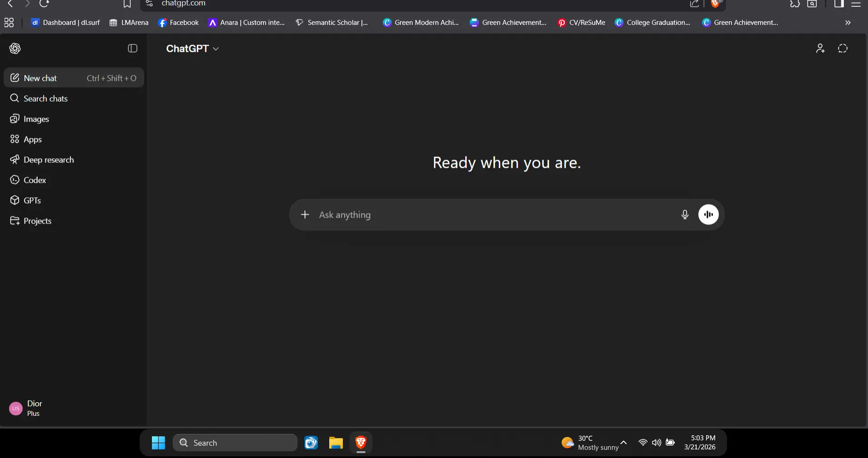The width and height of the screenshot is (868, 458).
Task: Click the plus icon to attach files
Action: coord(305,214)
